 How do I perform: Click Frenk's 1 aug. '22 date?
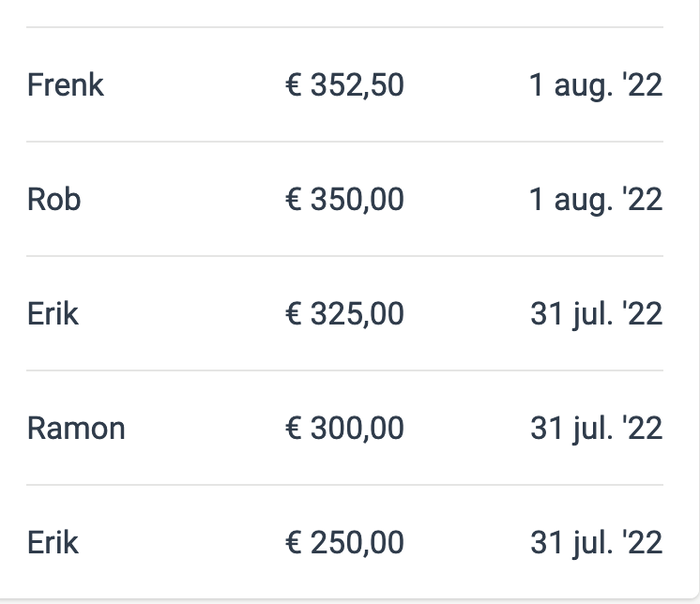596,85
